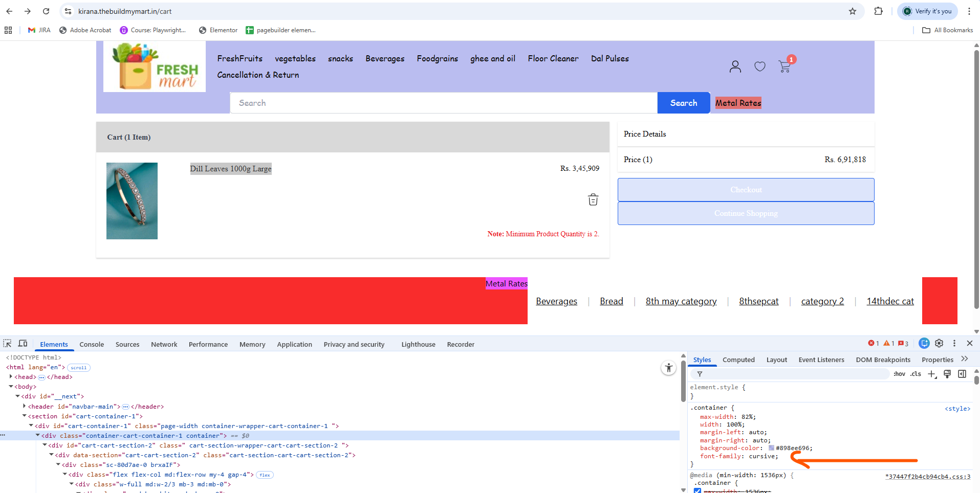Open the apps grid in bookmarks bar
This screenshot has height=493, width=980.
point(8,30)
